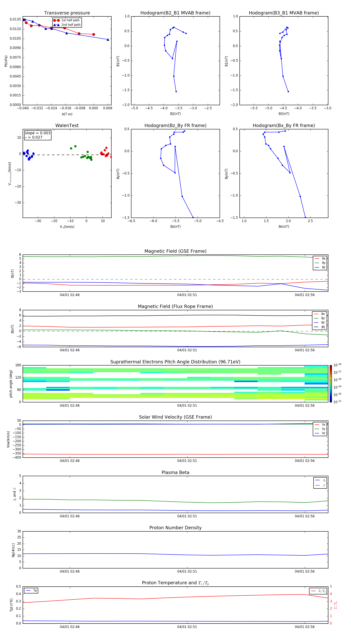Viewport: 351px width, 644px height.
Task: Click the 'Bz(nT)' x-axis label
Action: coord(175,227)
